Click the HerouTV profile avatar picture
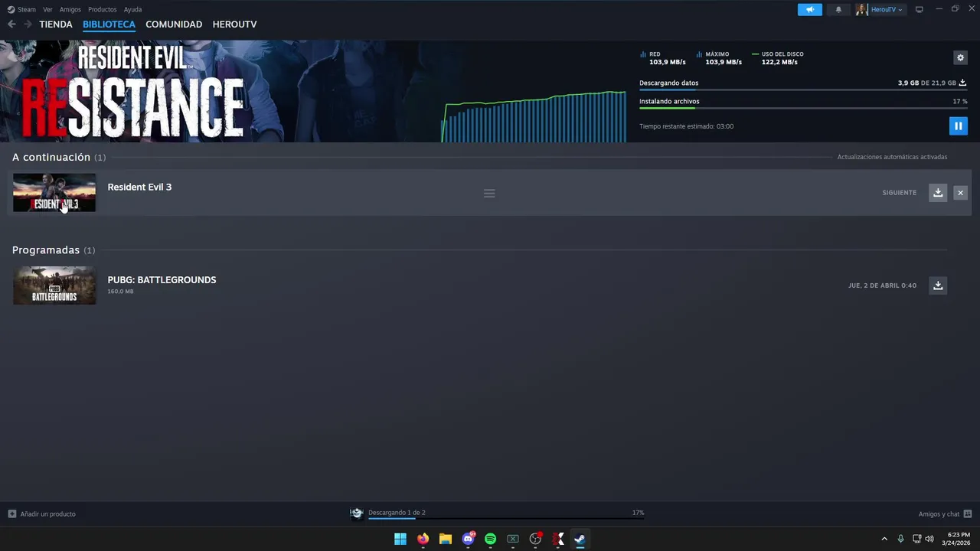Screen dimensions: 980x551 (x=861, y=10)
